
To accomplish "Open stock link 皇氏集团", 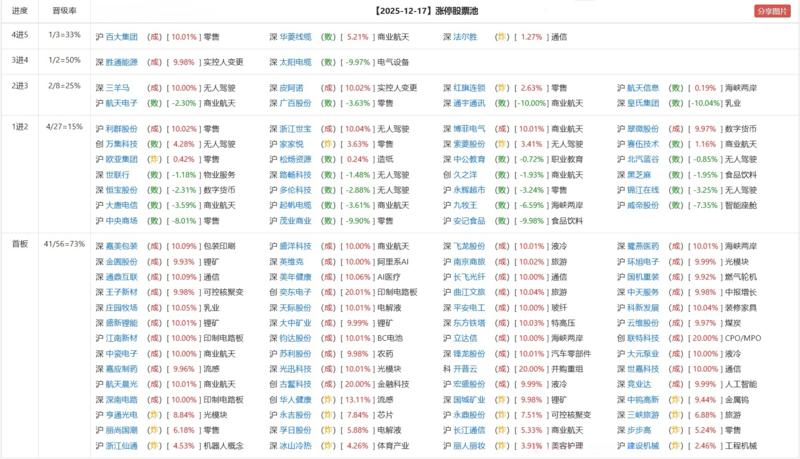I will point(643,103).
